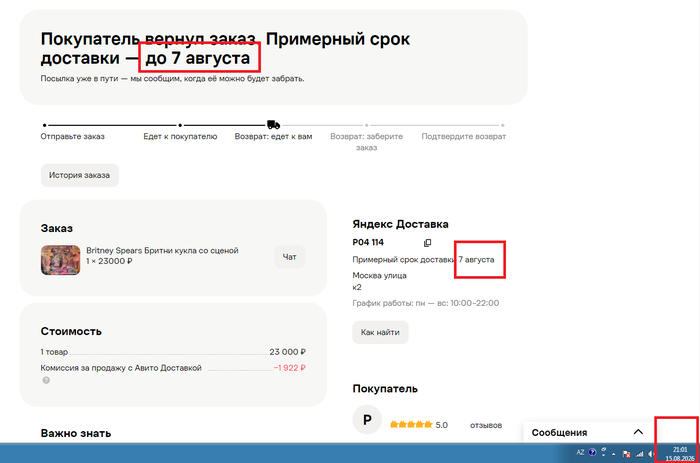700x463 pixels.
Task: Click the Возврат: заберите заказ step
Action: pyautogui.click(x=367, y=142)
